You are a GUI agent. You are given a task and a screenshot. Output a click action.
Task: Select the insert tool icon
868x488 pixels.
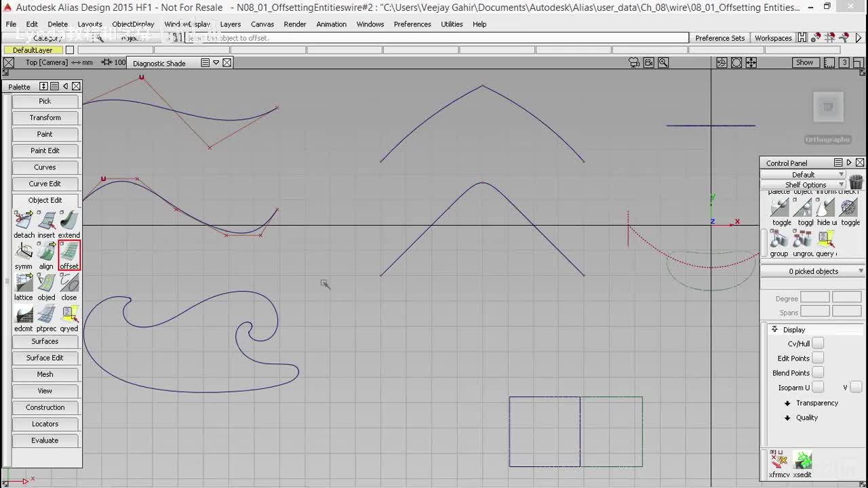[46, 220]
